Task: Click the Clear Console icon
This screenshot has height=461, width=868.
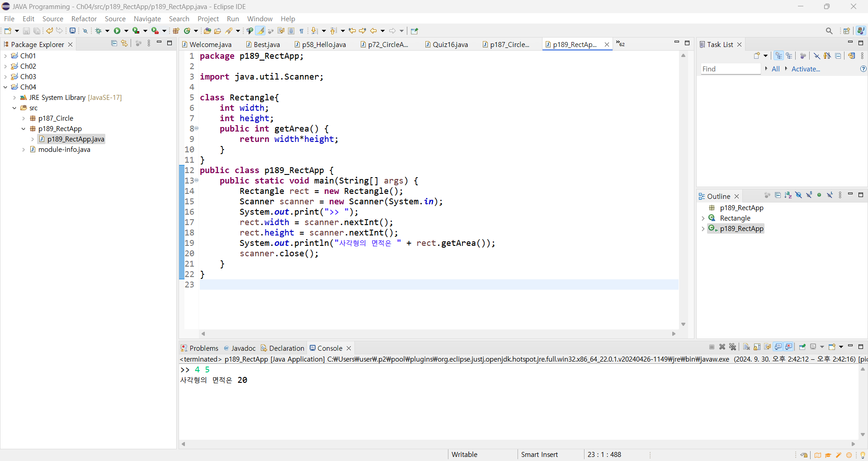Action: point(746,347)
